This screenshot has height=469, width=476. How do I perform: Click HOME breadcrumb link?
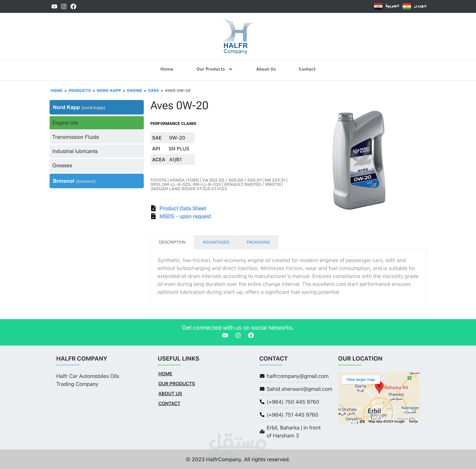56,91
